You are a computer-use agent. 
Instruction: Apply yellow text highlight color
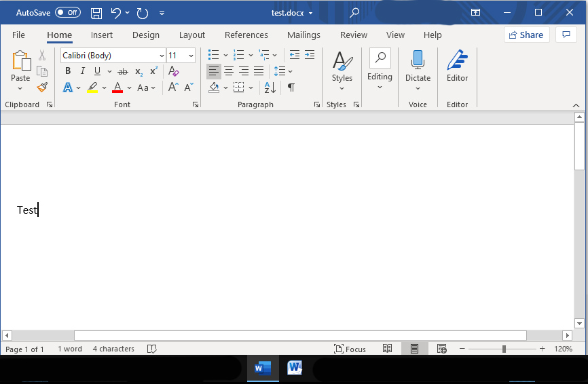click(x=92, y=88)
